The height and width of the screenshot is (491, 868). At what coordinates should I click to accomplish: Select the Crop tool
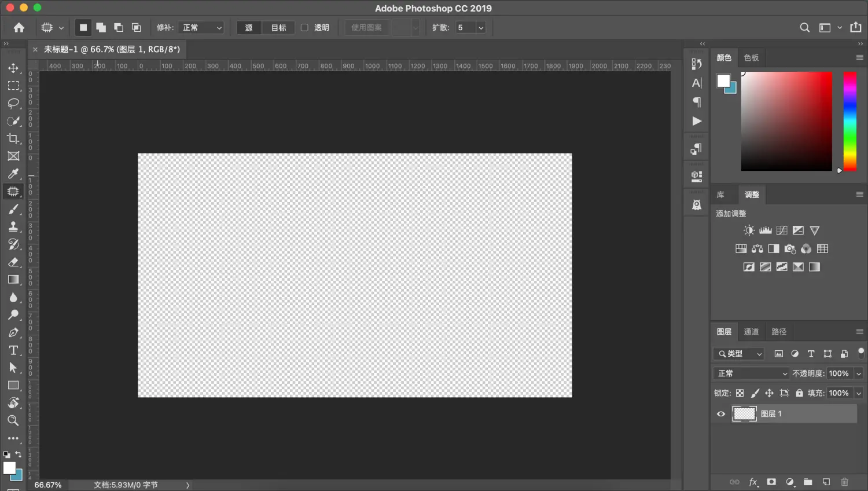[x=13, y=138]
